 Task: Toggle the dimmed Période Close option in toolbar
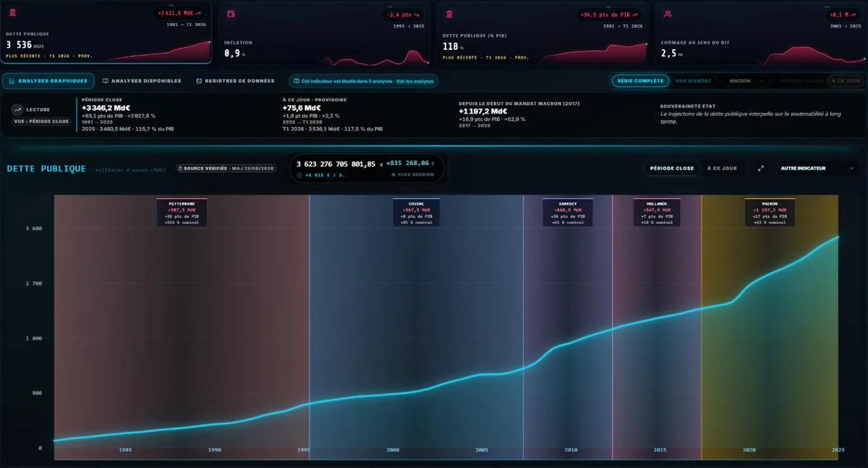coord(802,81)
